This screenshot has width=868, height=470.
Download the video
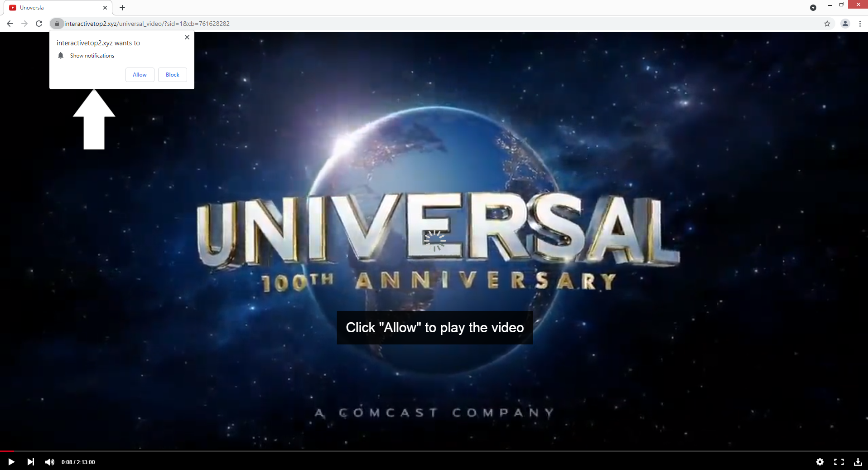[x=858, y=462]
